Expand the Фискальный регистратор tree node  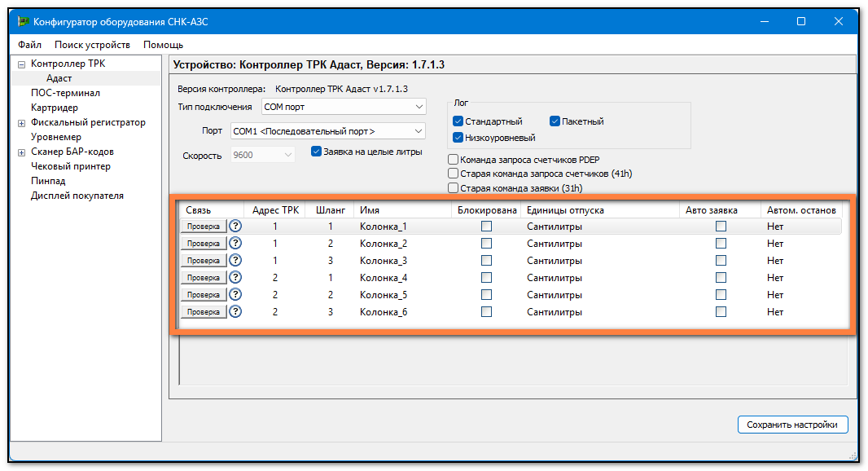click(22, 123)
